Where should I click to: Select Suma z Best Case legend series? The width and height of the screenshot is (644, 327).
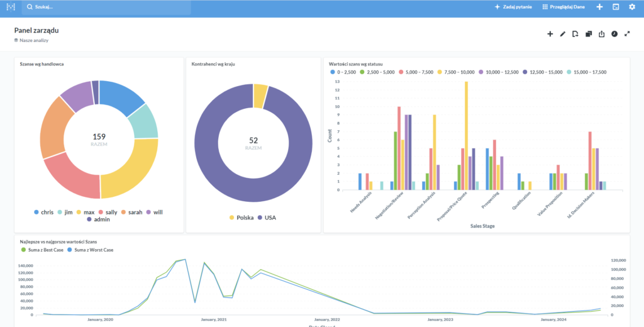pos(45,250)
